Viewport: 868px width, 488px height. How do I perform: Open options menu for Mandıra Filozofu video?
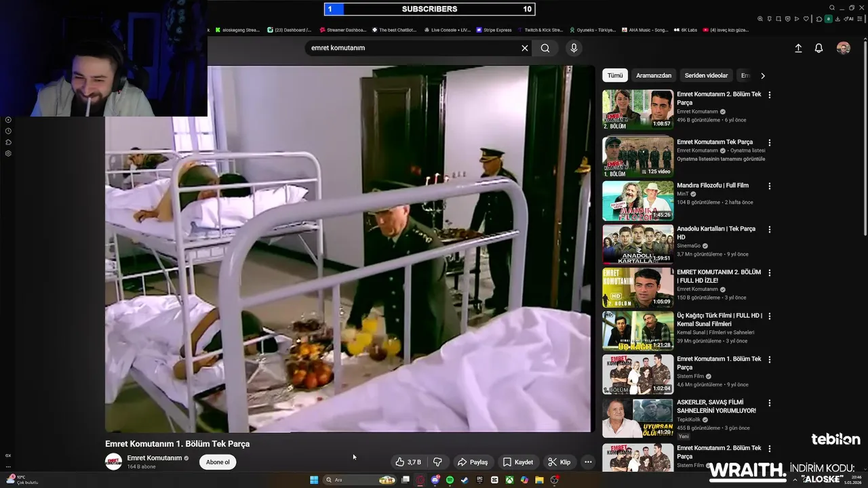[x=769, y=186]
